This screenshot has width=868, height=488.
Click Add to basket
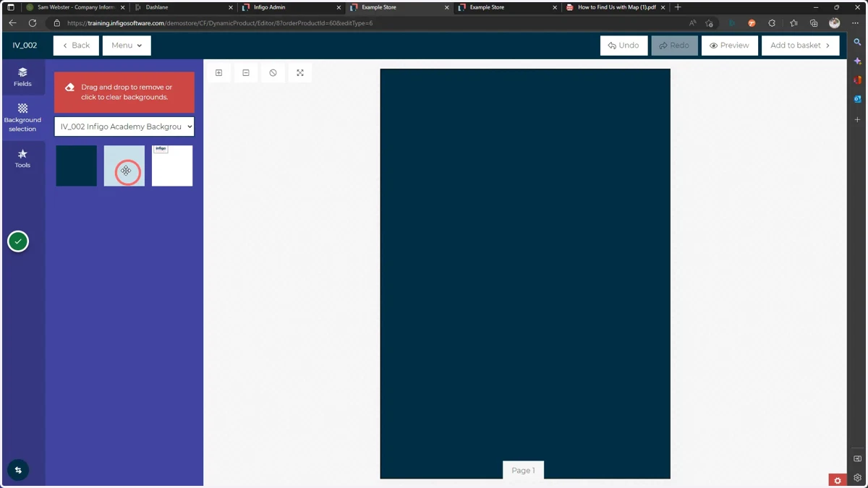800,46
